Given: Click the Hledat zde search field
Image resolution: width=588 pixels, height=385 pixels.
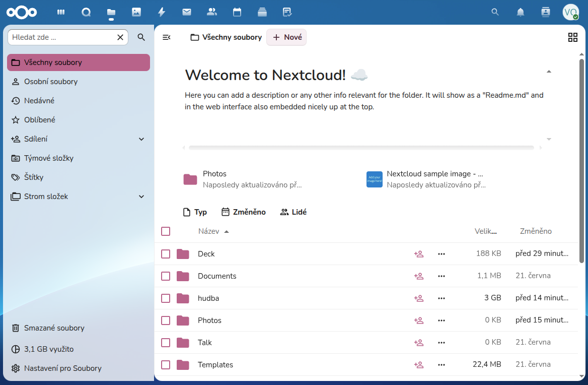Looking at the screenshot, I should [62, 37].
